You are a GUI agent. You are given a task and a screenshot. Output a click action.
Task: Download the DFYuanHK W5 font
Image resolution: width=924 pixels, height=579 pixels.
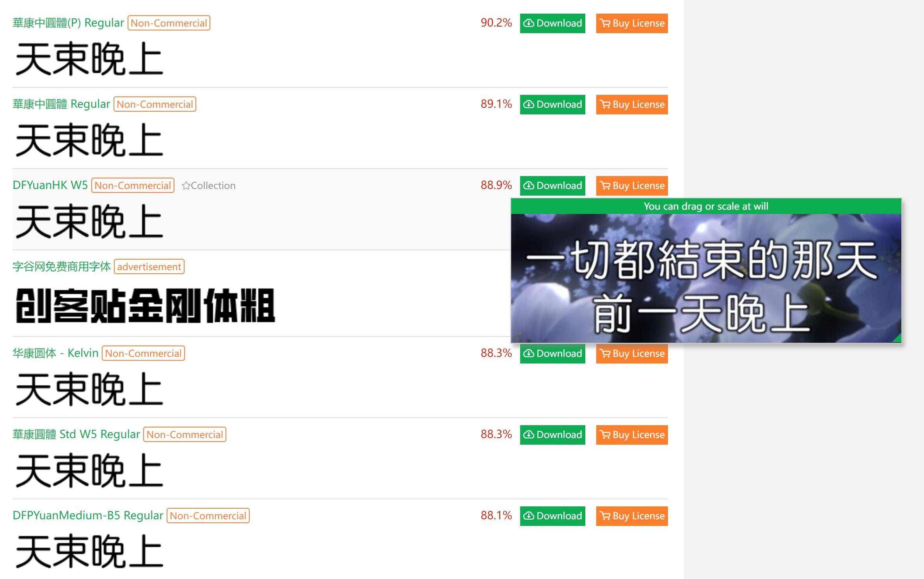[x=553, y=186]
